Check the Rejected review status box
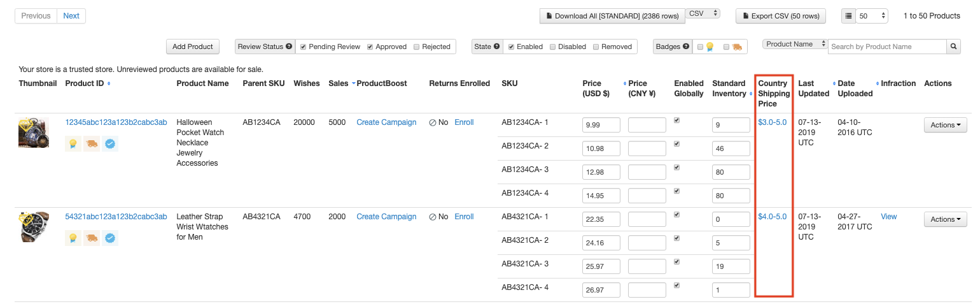 [x=416, y=47]
